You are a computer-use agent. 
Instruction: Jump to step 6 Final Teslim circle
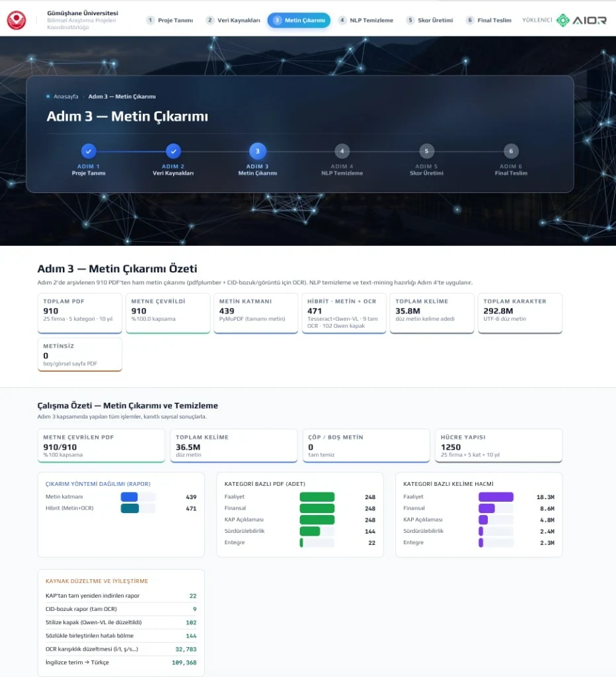click(511, 151)
